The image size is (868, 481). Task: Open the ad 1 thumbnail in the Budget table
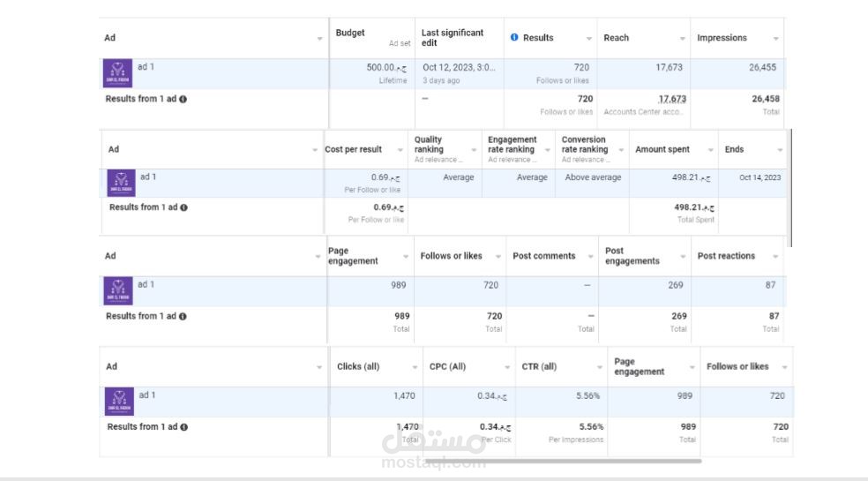pyautogui.click(x=117, y=73)
